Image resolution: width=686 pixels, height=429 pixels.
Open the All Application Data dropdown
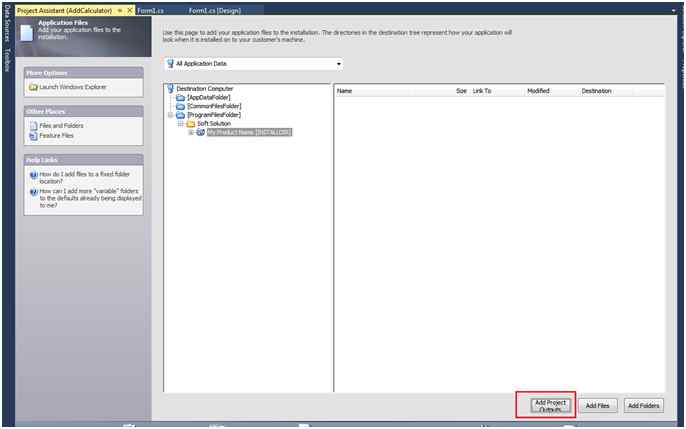coord(253,64)
